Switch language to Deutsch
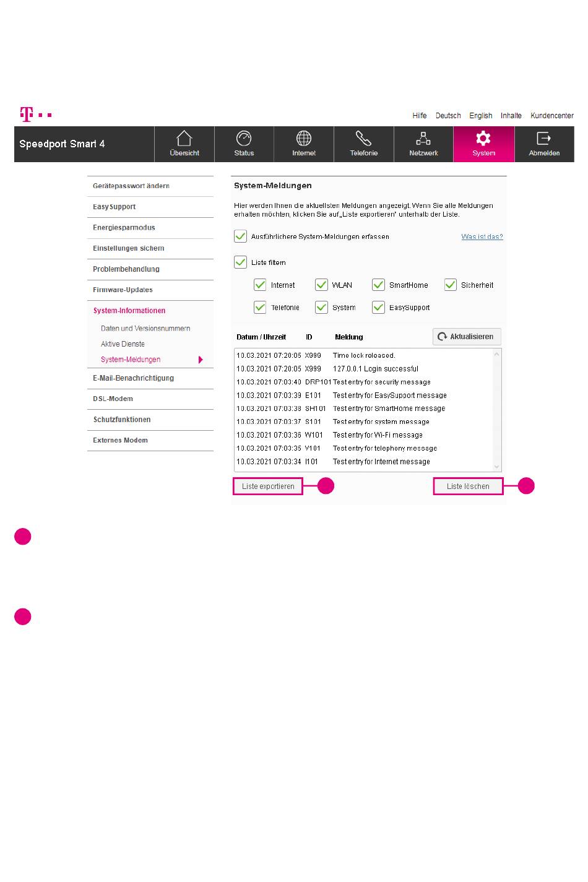 [448, 116]
